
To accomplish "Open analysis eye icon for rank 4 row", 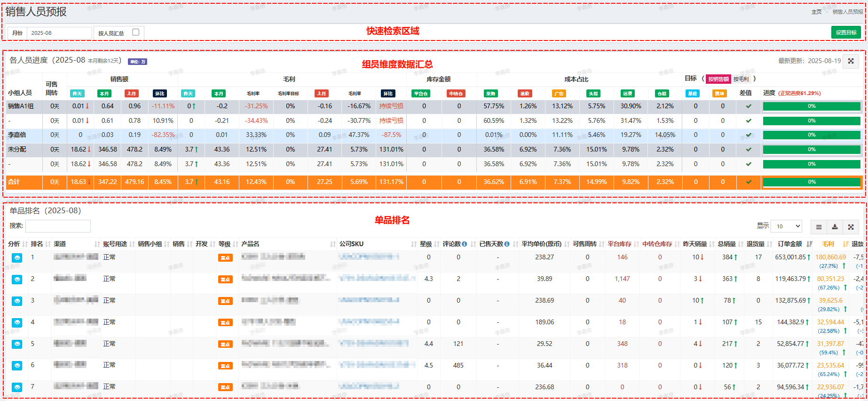I will point(17,323).
